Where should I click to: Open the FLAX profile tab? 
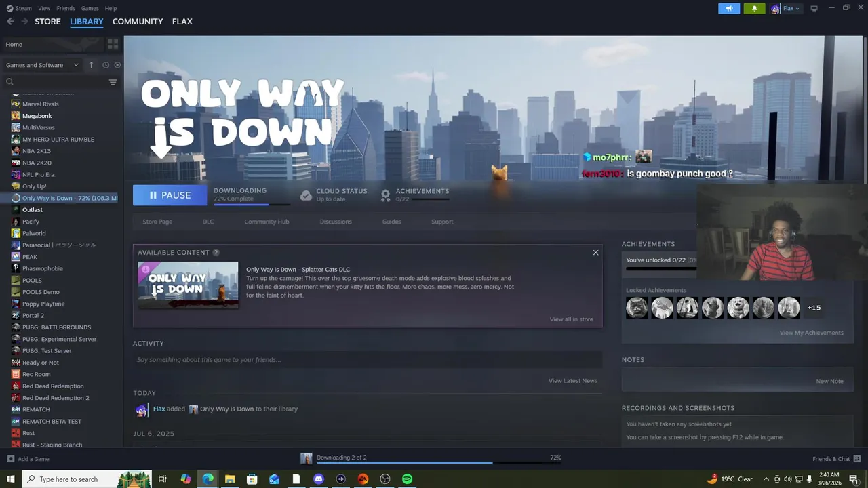(x=182, y=22)
